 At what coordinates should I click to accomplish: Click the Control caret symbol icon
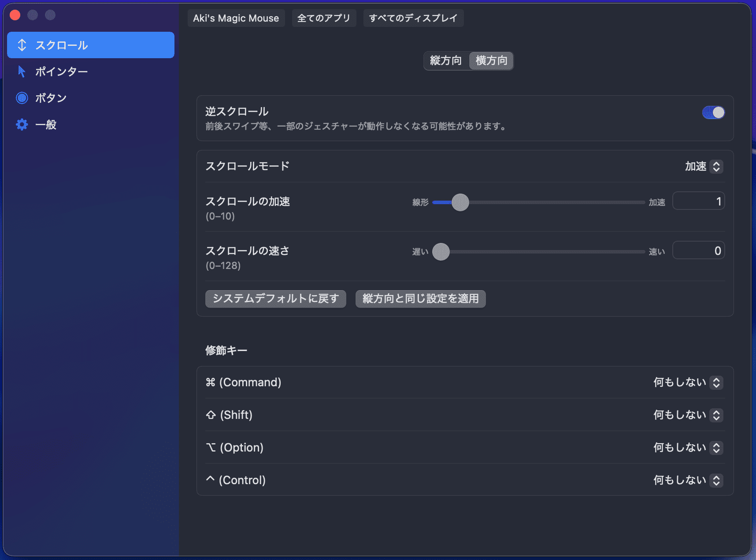pos(211,479)
